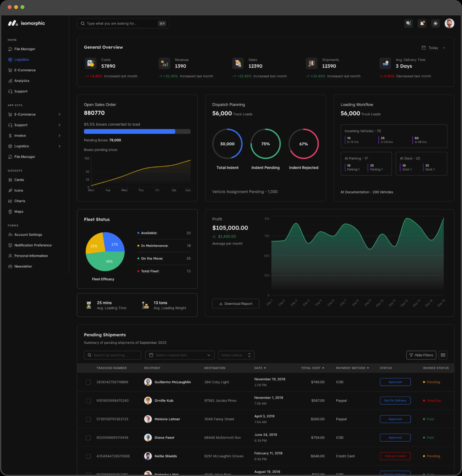The width and height of the screenshot is (462, 476).
Task: Click the Icons pen icon in Widgets
Action: (10, 190)
